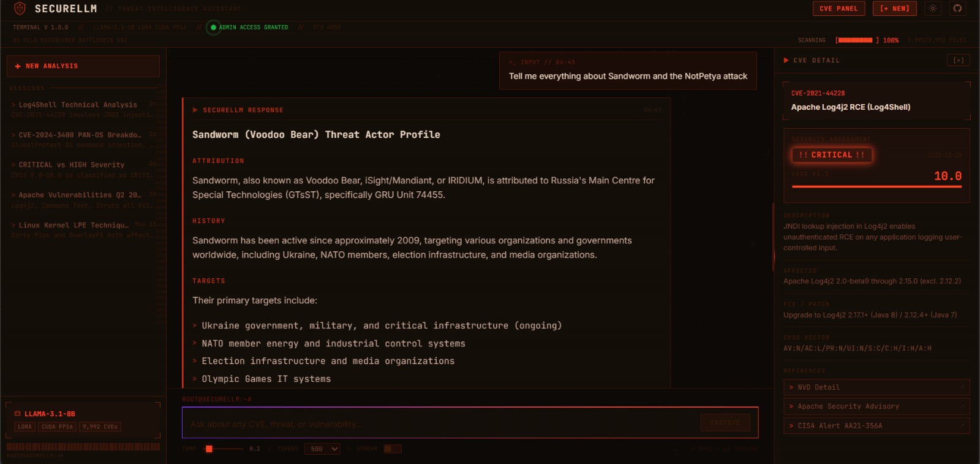The height and width of the screenshot is (464, 980).
Task: Click the ADMIN ACCESS GRANTED label
Action: click(254, 28)
